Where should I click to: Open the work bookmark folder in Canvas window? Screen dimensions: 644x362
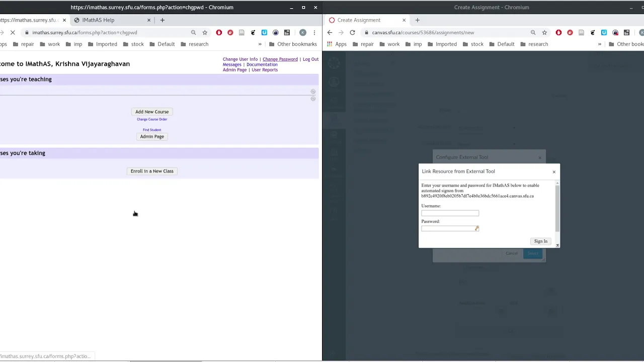(389, 44)
